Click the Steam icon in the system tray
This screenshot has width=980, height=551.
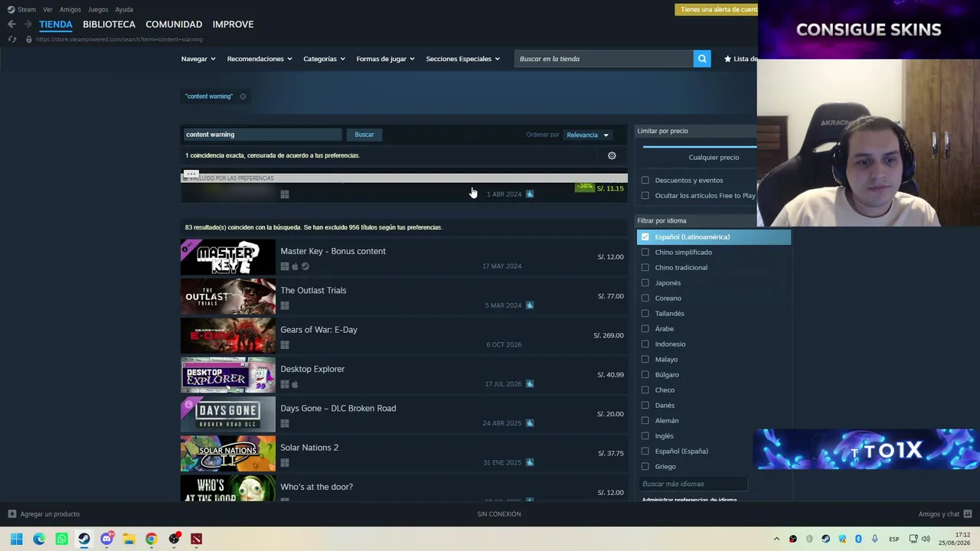point(825,539)
